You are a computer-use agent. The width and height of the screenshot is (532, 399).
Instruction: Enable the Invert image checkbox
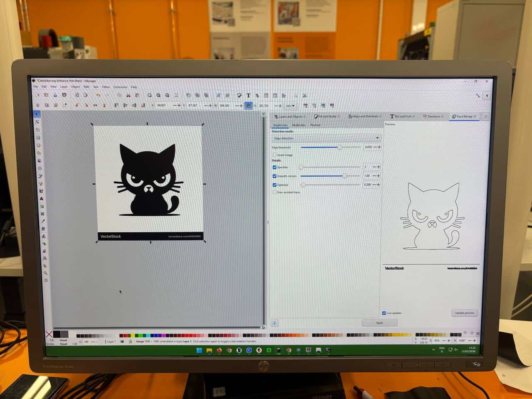tap(274, 155)
